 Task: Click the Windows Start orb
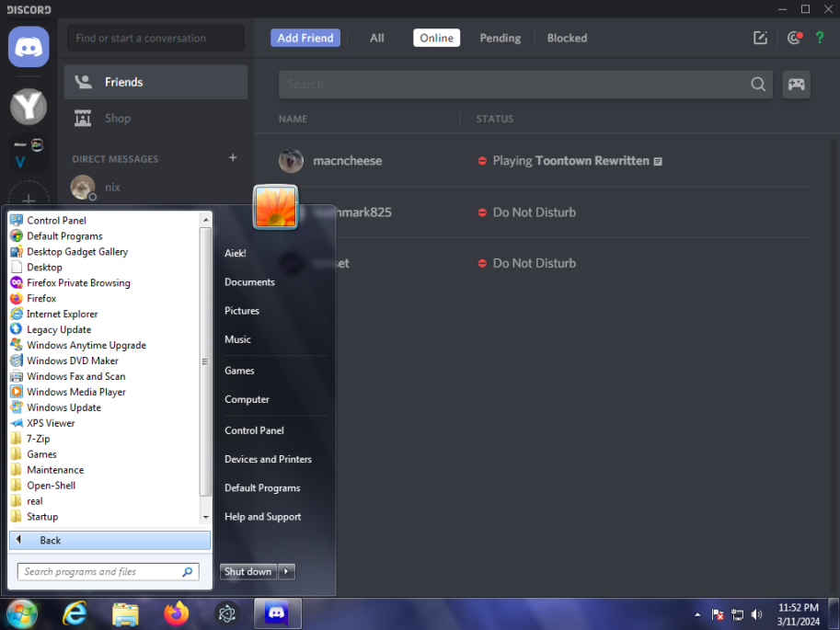tap(21, 614)
